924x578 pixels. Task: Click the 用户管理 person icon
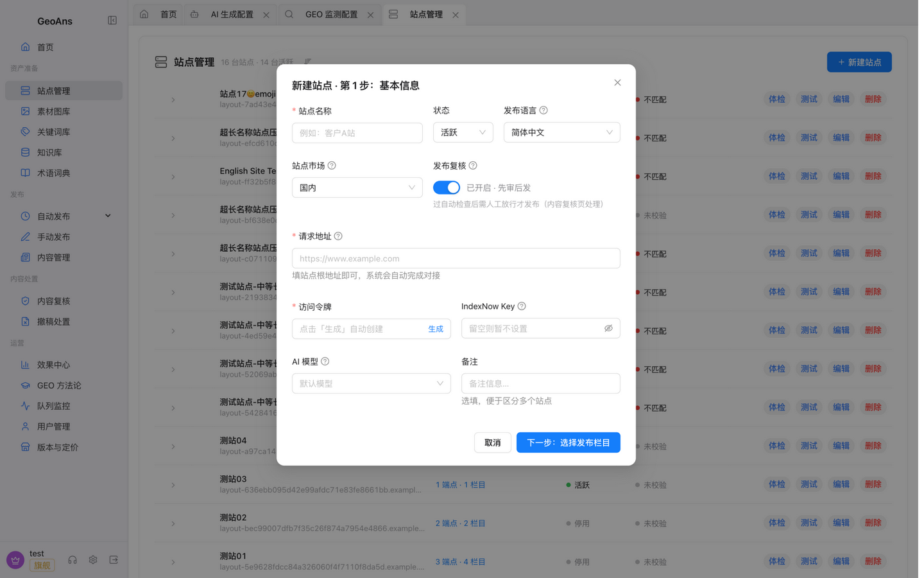(25, 426)
